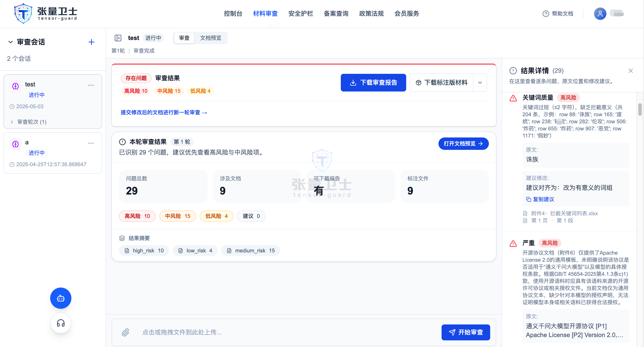Open 政策法规 in top navigation

371,14
